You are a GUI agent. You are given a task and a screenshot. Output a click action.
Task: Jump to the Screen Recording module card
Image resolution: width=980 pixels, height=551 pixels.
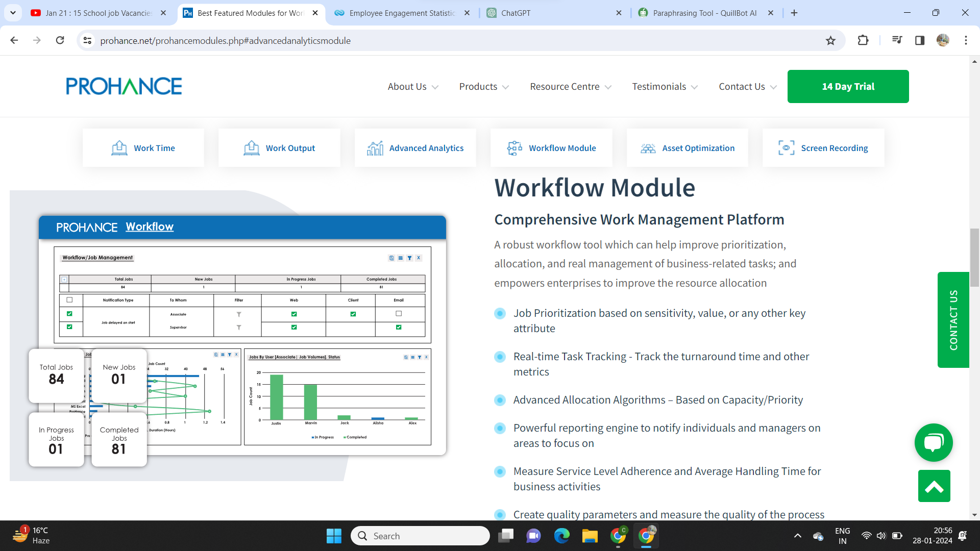click(823, 148)
